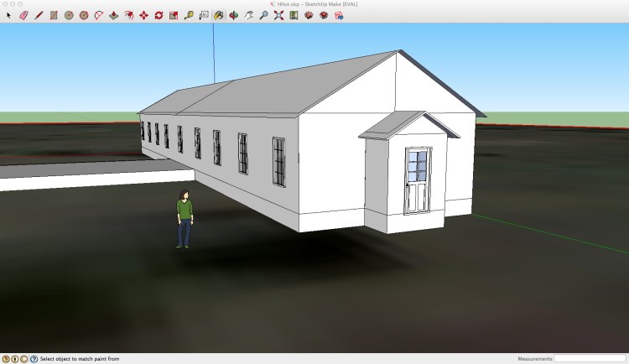Open the 3D Warehouse icon
This screenshot has width=629, height=364.
[309, 16]
